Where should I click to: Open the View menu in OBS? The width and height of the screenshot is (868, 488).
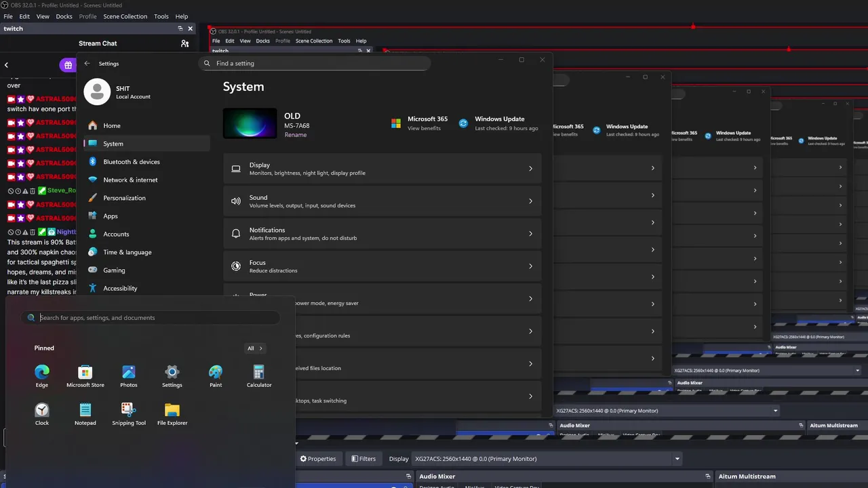pos(43,16)
